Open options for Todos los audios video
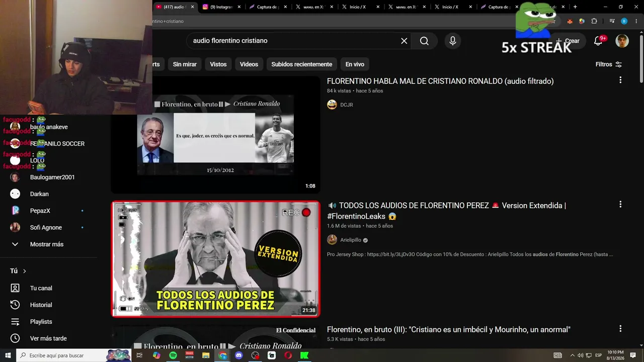644x362 pixels. (x=620, y=204)
